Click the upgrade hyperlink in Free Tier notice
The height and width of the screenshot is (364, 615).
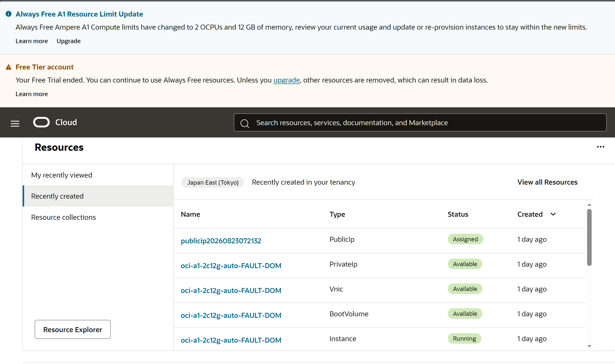pyautogui.click(x=287, y=80)
